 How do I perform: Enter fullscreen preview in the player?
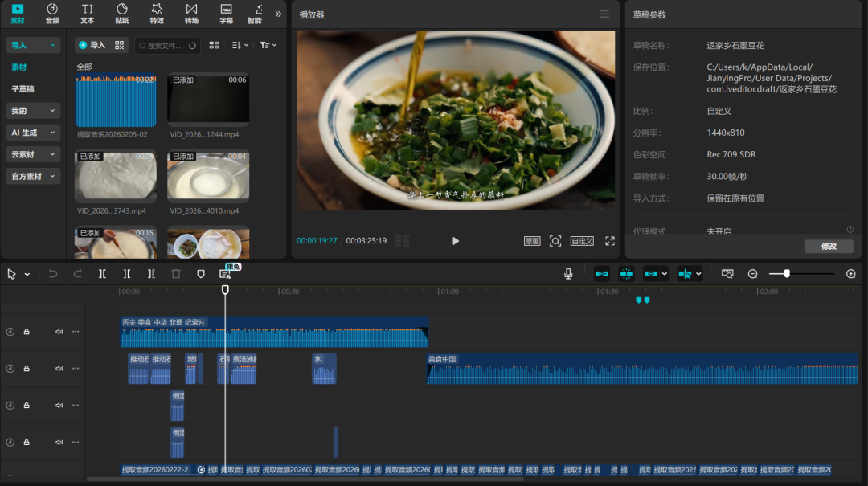[610, 241]
